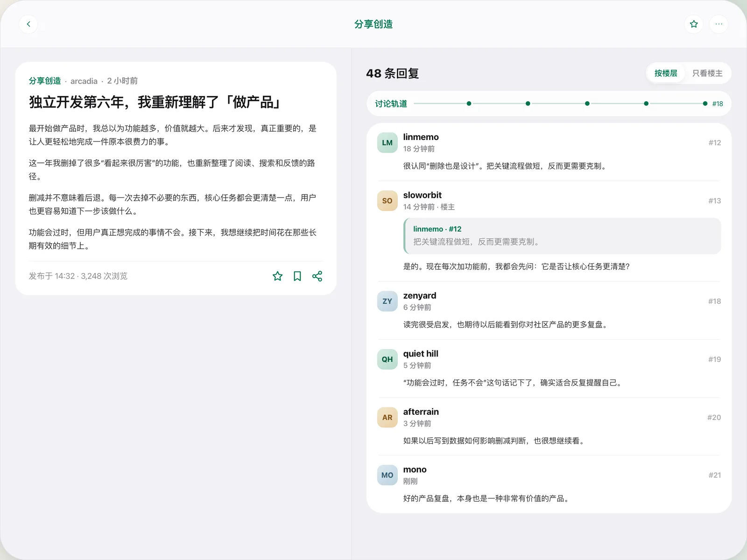Jump to last 讨论轨迹 dot
This screenshot has height=560, width=747.
click(705, 104)
